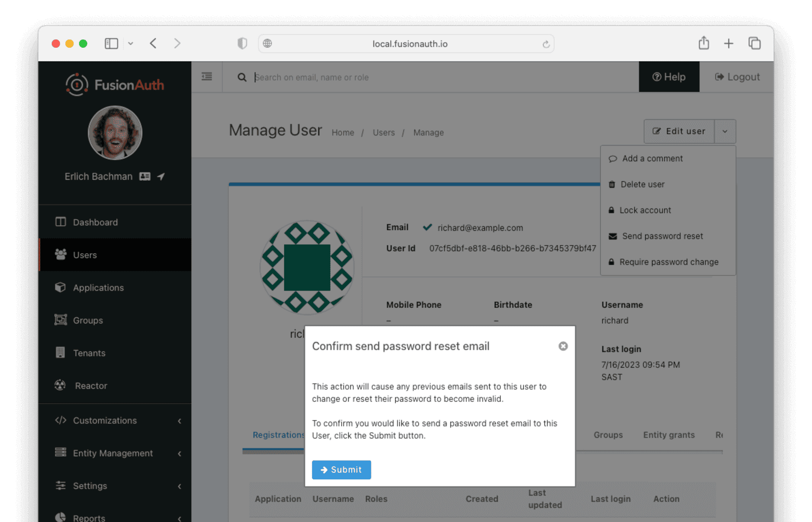Switch to Registrations tab
This screenshot has height=522, width=812.
(278, 435)
